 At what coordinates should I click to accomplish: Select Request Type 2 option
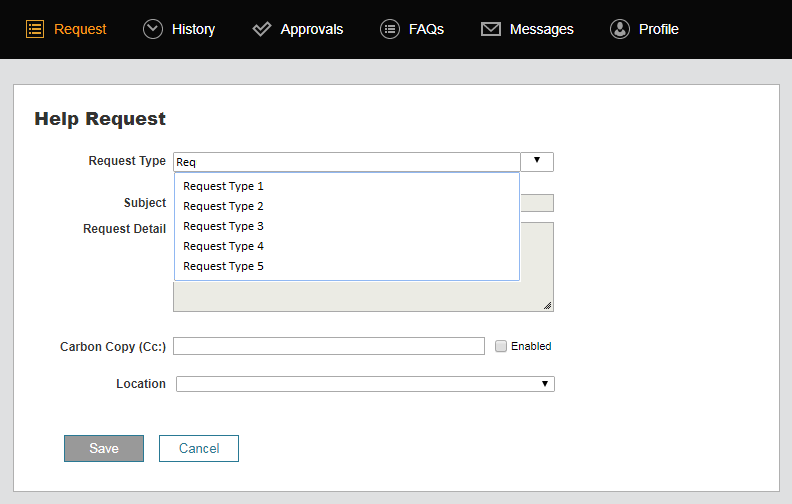(223, 206)
